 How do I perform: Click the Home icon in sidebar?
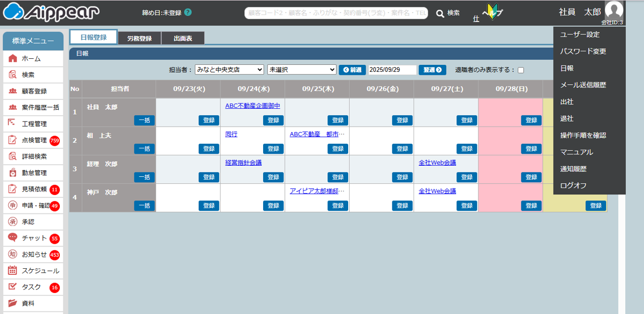pos(13,58)
